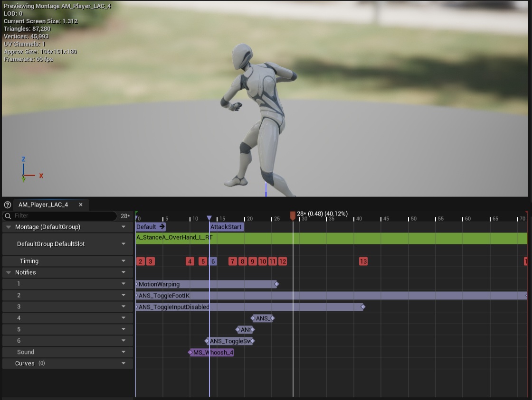The height and width of the screenshot is (400, 532).
Task: Open notify track 6 dropdown arrow
Action: pyautogui.click(x=123, y=341)
